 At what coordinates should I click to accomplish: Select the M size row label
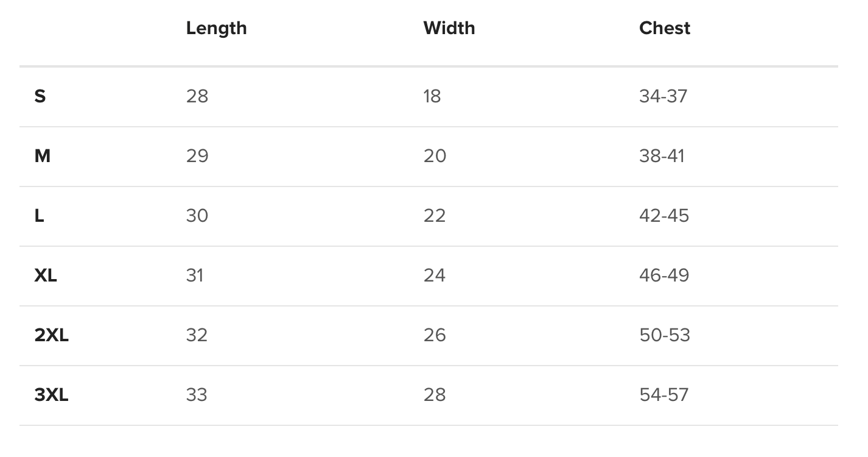pyautogui.click(x=43, y=156)
